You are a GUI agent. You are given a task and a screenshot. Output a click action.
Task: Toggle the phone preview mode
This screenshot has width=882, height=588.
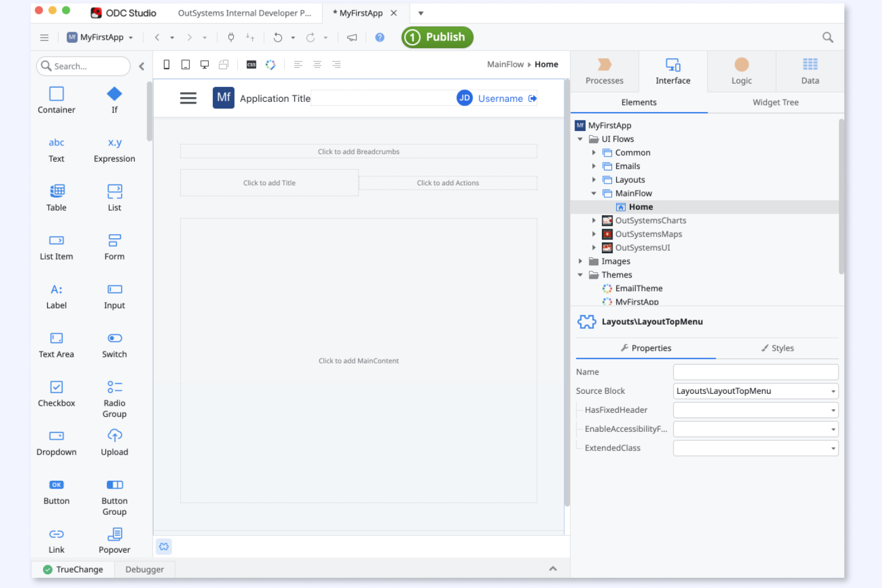(x=166, y=64)
